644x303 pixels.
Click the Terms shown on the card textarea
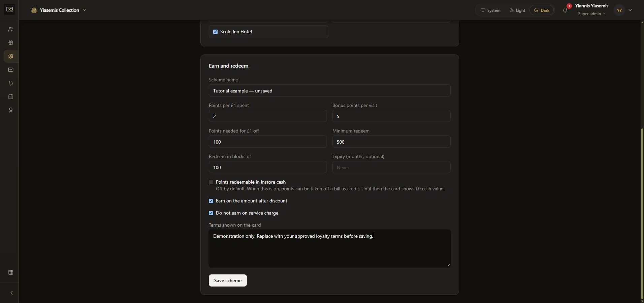point(330,249)
